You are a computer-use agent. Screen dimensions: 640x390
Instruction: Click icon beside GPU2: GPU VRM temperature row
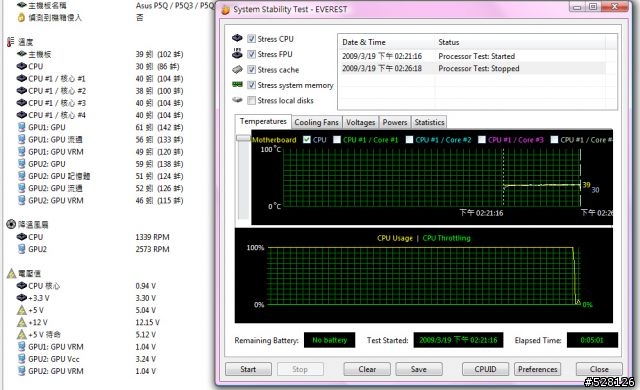pos(22,200)
